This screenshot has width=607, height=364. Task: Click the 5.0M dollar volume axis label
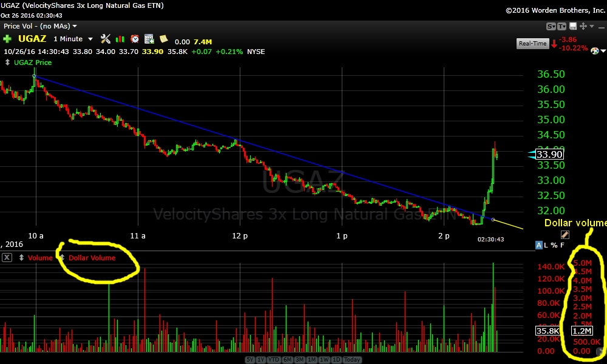583,263
